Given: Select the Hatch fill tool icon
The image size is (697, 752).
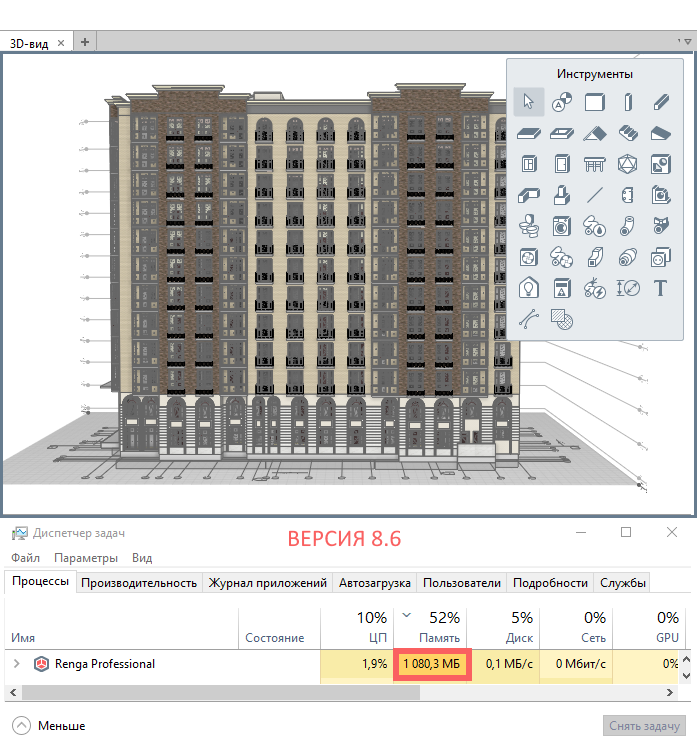Looking at the screenshot, I should click(x=562, y=320).
